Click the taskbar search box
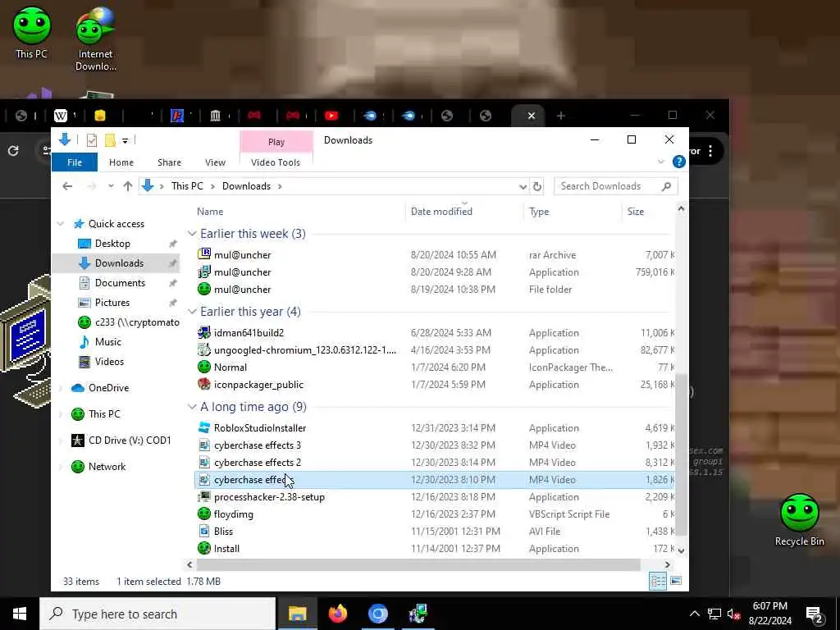The width and height of the screenshot is (840, 630). [157, 614]
